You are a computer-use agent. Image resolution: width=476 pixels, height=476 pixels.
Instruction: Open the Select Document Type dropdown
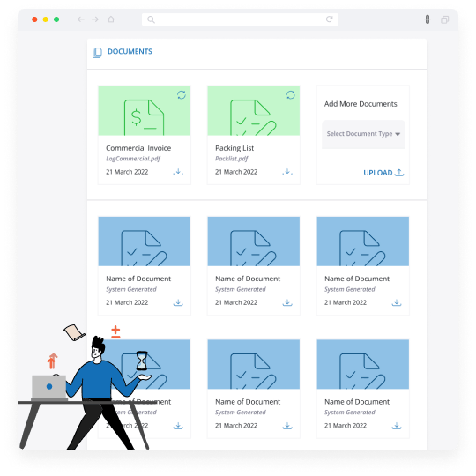pyautogui.click(x=363, y=134)
